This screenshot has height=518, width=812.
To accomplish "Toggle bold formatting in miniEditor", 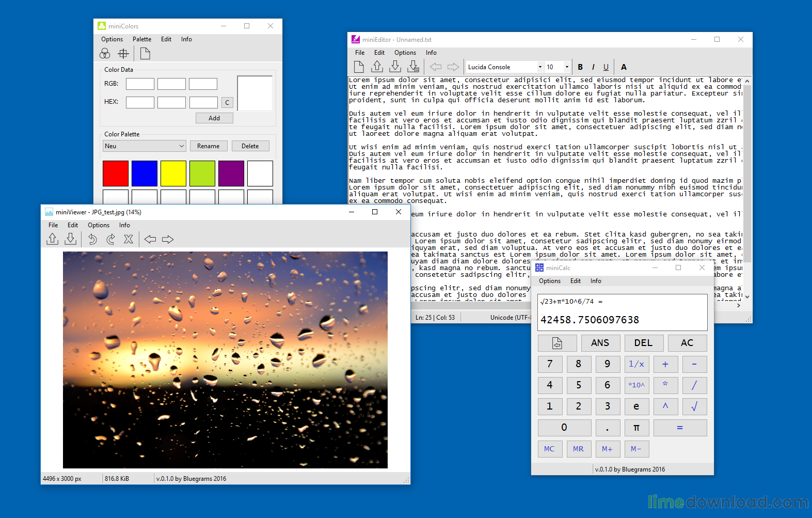I will [x=580, y=67].
